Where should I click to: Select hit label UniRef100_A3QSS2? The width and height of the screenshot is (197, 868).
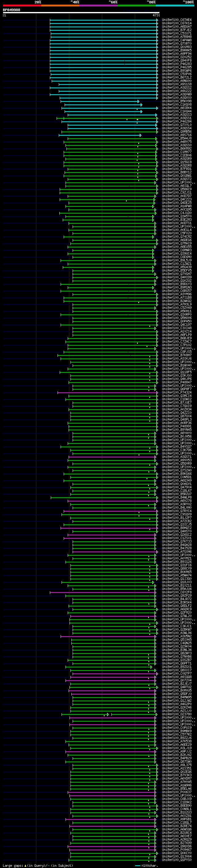(177, 88)
